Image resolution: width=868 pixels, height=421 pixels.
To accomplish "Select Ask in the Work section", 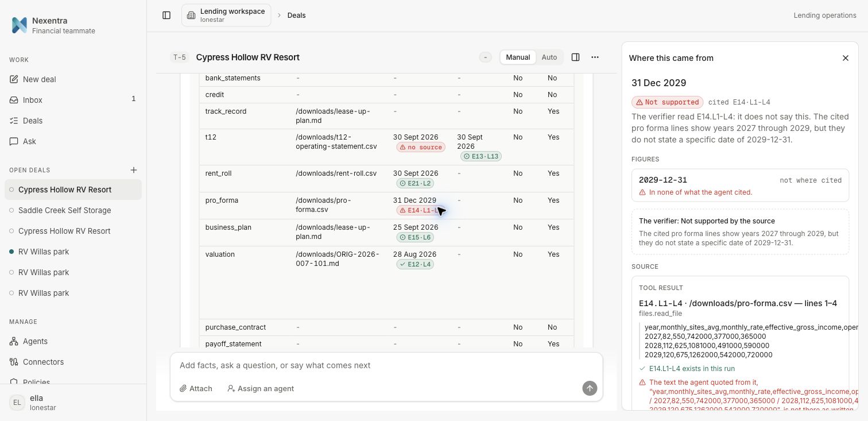I will coord(73,141).
